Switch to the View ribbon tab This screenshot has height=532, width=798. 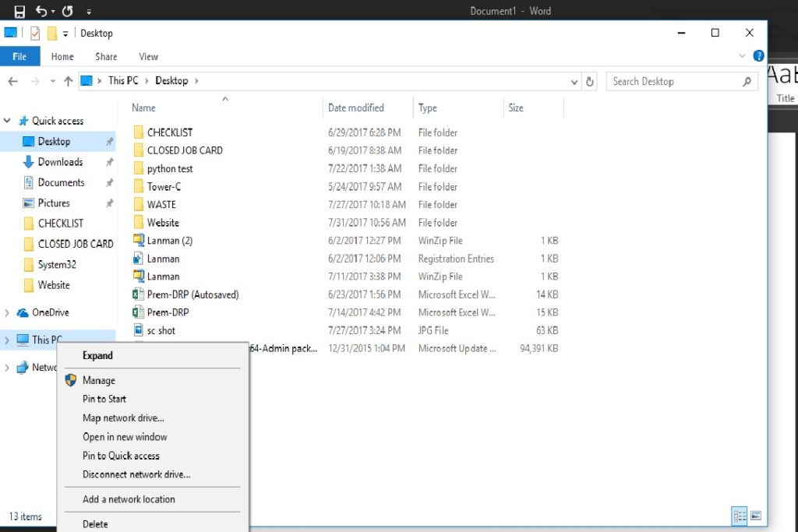coord(148,56)
